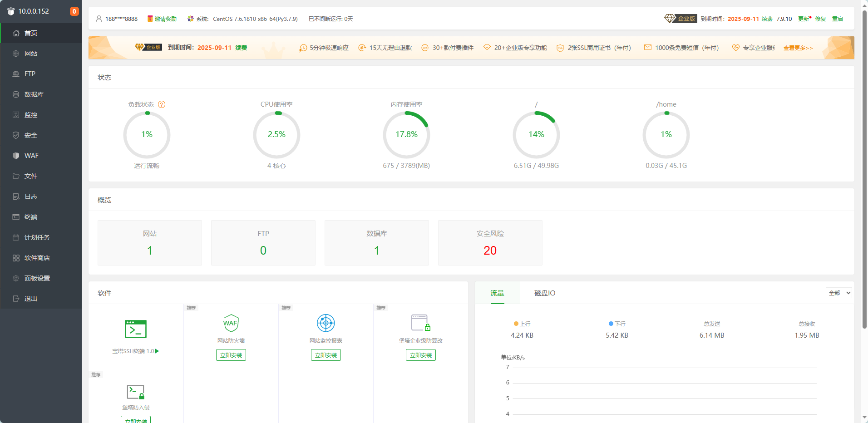
Task: Open 计划任务 from the sidebar
Action: click(37, 237)
